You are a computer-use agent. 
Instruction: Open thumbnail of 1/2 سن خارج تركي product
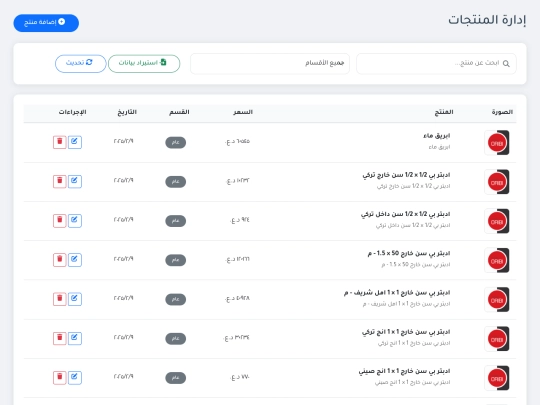point(497,182)
